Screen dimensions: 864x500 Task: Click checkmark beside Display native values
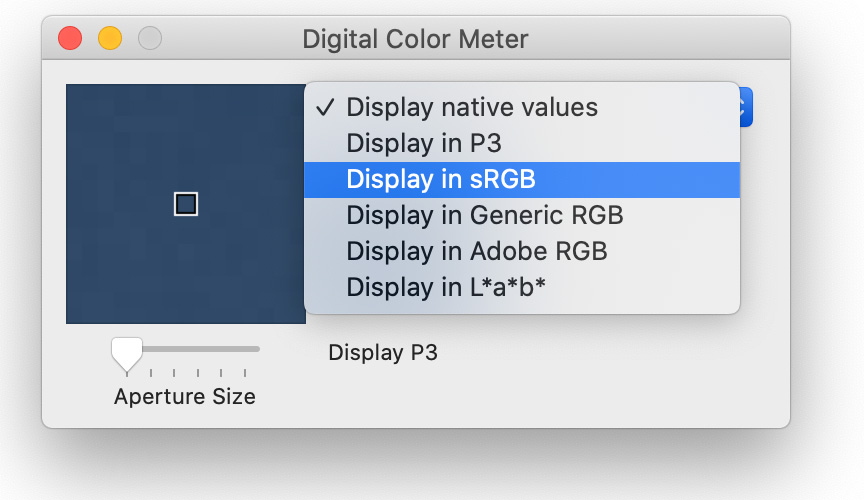pyautogui.click(x=325, y=107)
